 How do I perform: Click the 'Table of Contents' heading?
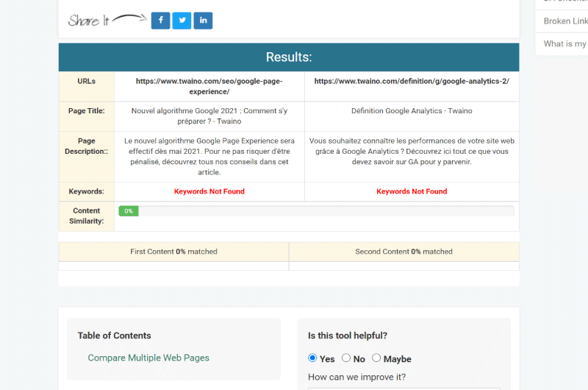[115, 336]
